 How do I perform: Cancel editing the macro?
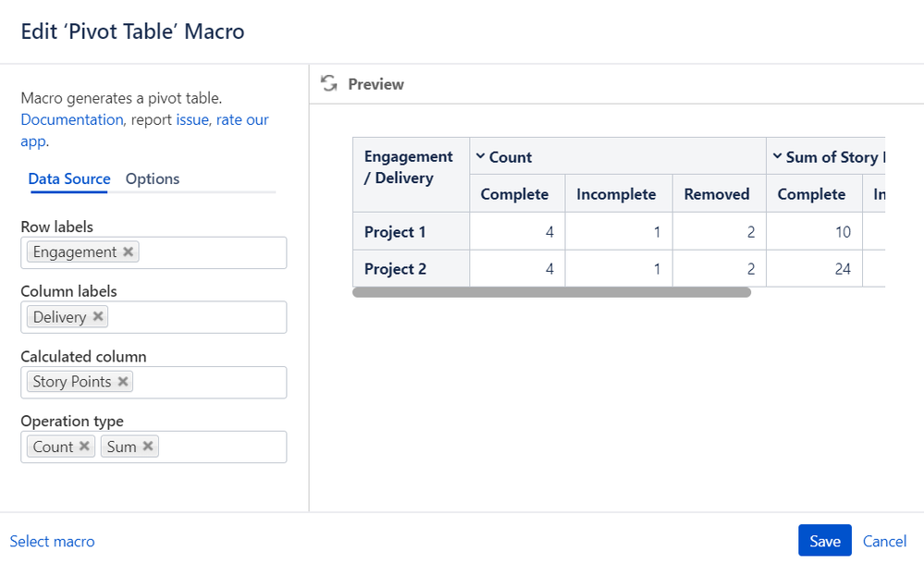(x=884, y=541)
